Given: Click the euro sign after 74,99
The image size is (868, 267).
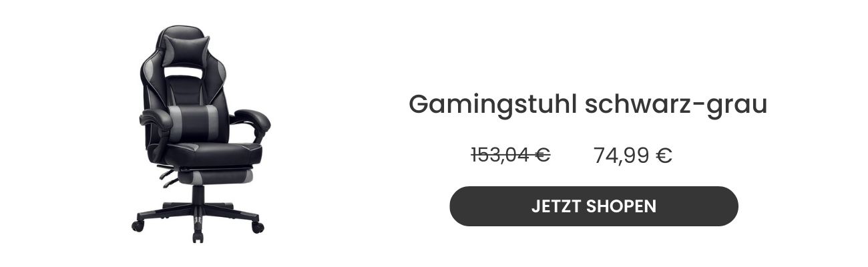Looking at the screenshot, I should point(664,156).
